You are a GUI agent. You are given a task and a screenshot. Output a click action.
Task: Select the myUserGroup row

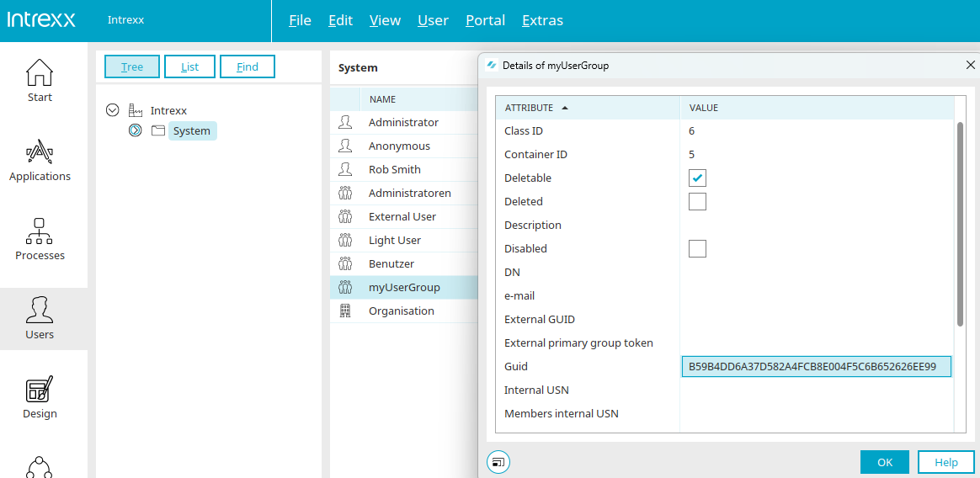tap(404, 288)
